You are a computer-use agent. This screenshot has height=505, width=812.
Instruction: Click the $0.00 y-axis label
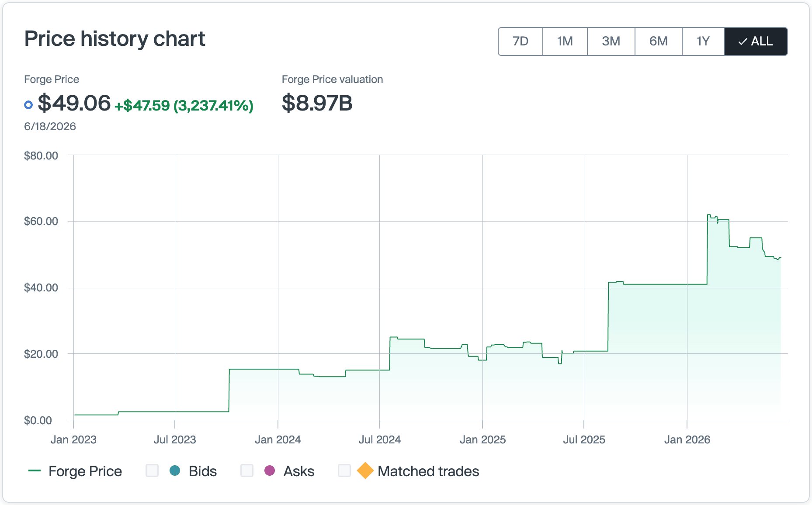pyautogui.click(x=38, y=420)
